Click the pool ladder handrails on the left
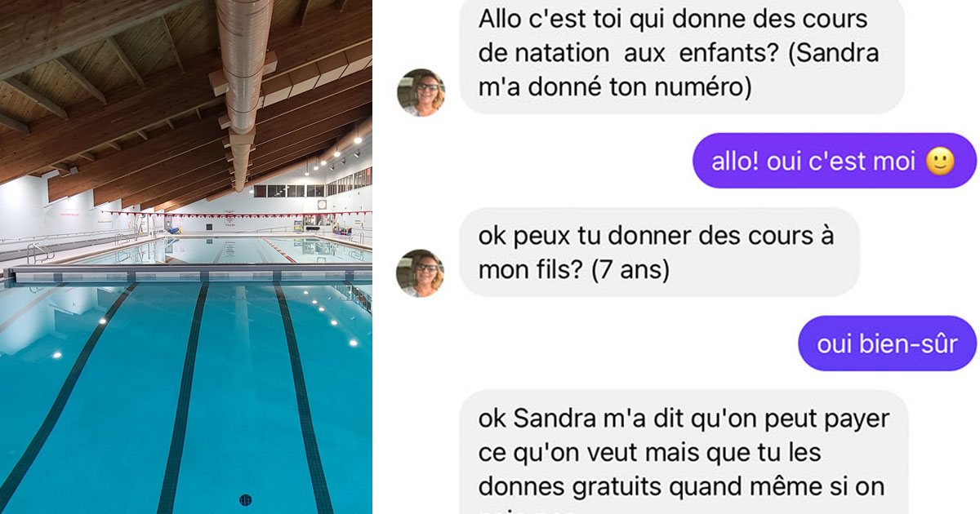The image size is (980, 514). [x=39, y=254]
